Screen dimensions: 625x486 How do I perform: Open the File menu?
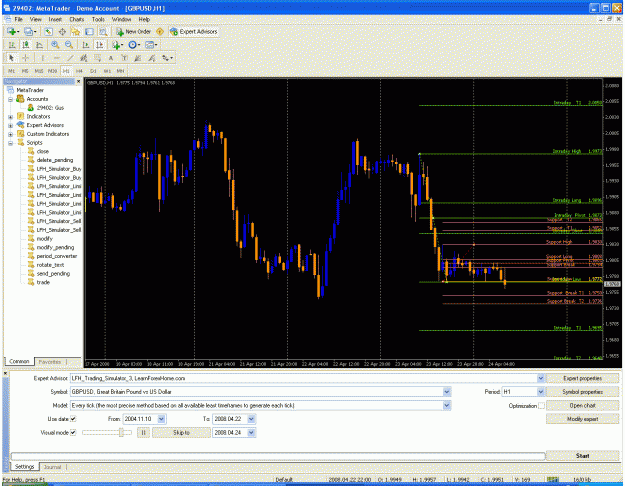[x=18, y=19]
